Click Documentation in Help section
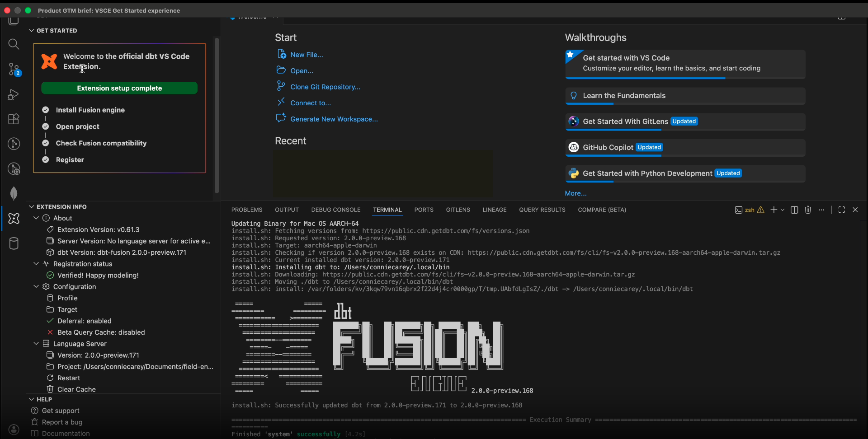Viewport: 868px width, 439px height. (66, 433)
